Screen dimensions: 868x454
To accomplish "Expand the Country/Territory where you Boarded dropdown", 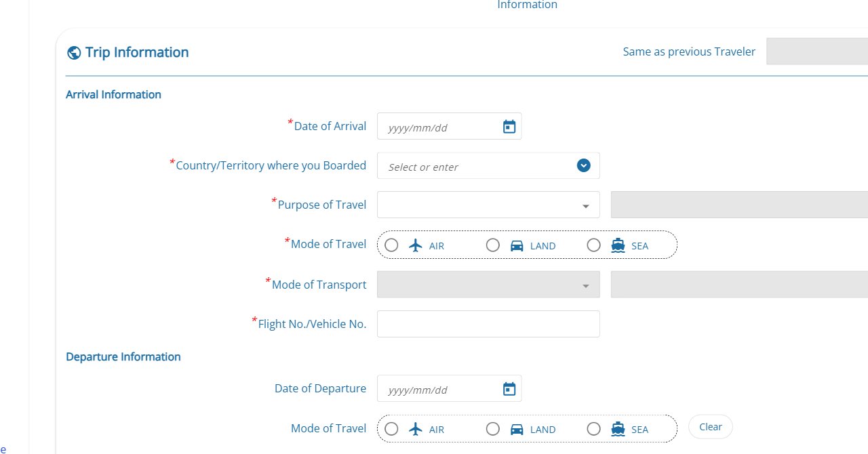I will click(x=583, y=165).
